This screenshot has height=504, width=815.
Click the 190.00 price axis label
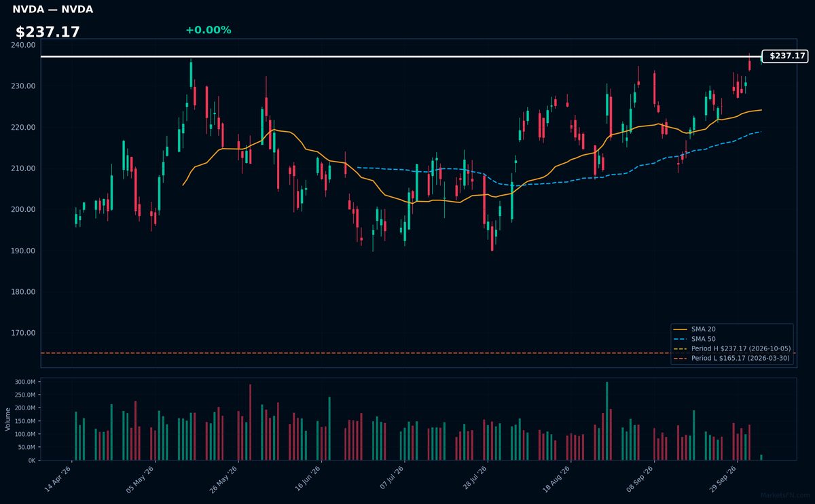pos(24,251)
